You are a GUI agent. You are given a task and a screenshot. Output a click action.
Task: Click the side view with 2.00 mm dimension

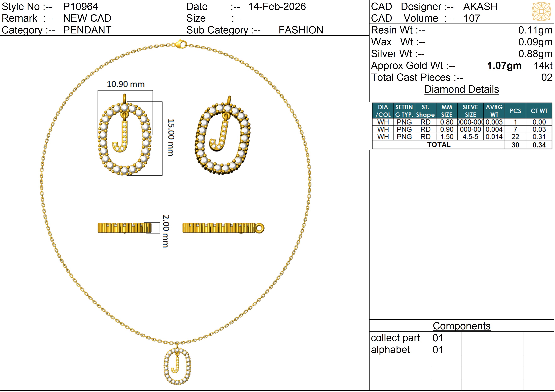[x=125, y=228]
